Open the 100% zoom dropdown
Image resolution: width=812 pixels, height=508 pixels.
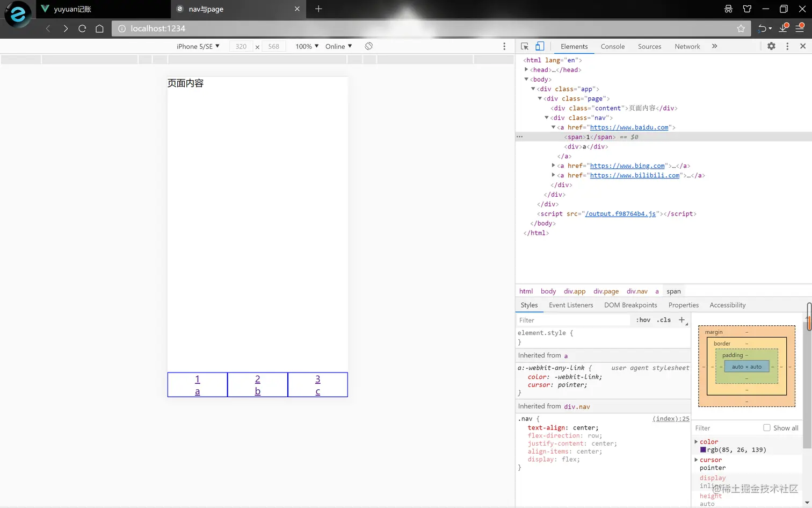(x=307, y=46)
